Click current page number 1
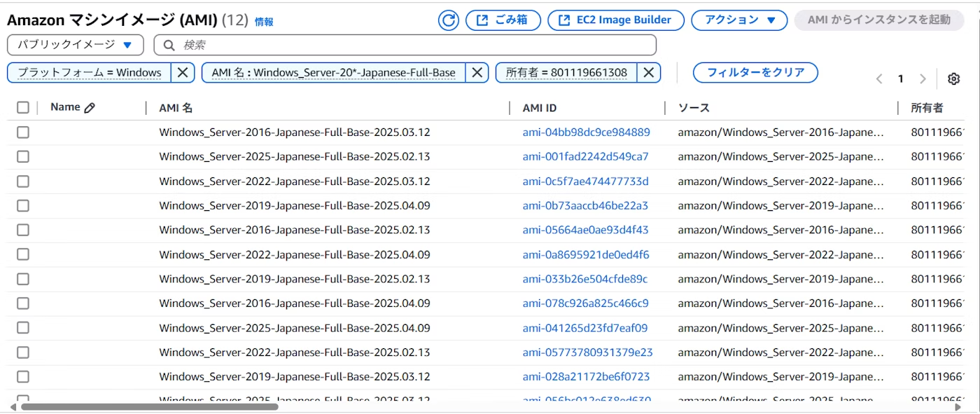Viewport: 980px width, 414px height. (901, 79)
